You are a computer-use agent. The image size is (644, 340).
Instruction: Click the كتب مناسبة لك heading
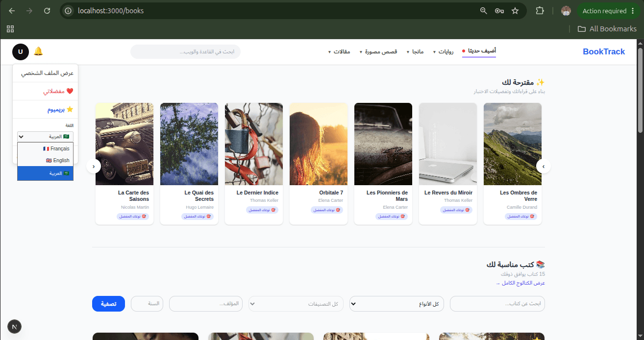pos(516,265)
